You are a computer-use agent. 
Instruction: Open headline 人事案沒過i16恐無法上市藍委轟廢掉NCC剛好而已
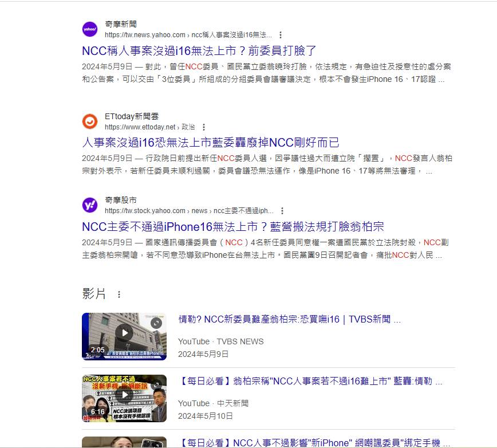coord(210,143)
